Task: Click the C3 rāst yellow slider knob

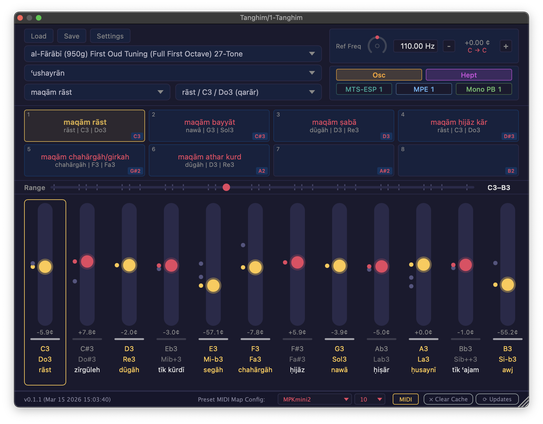Action: point(45,267)
